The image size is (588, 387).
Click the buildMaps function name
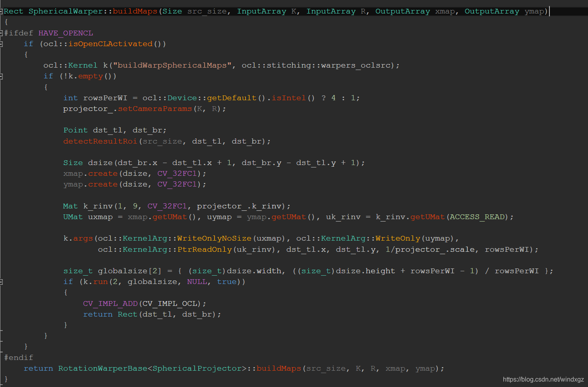[135, 11]
